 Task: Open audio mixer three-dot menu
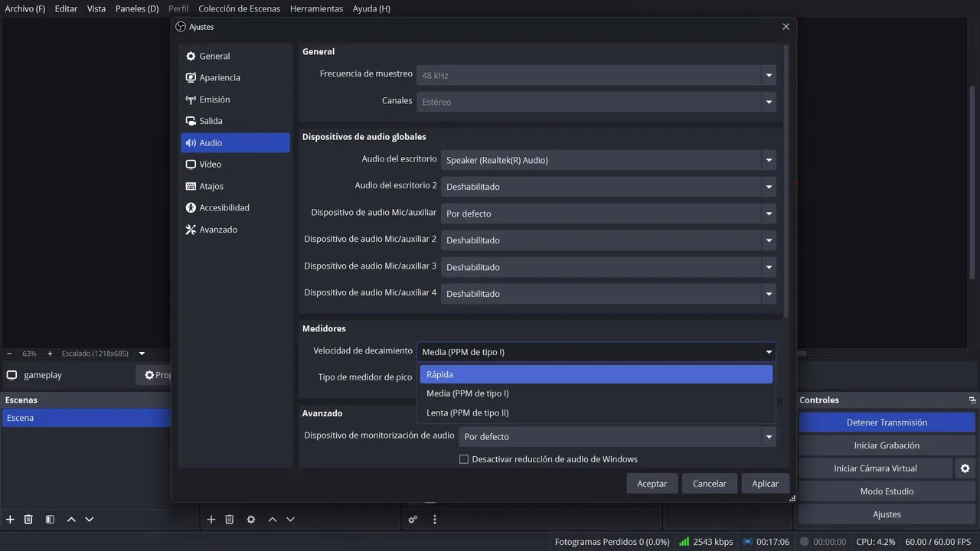point(435,519)
